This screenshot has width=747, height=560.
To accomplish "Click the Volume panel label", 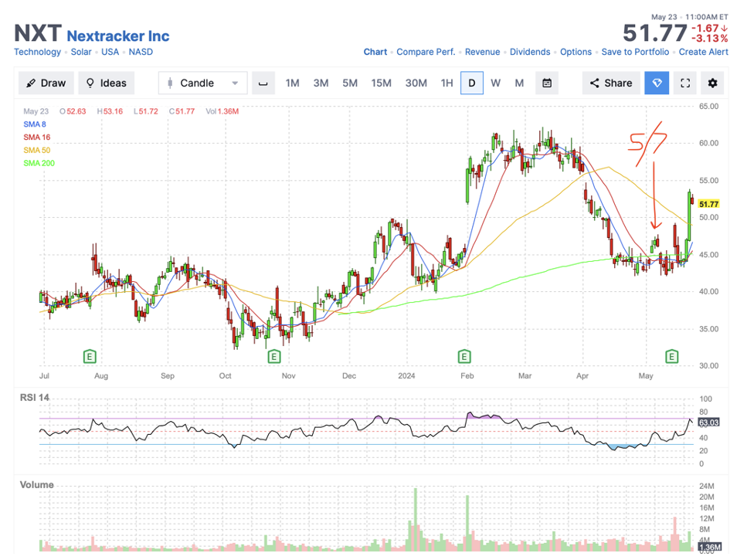I will point(36,485).
